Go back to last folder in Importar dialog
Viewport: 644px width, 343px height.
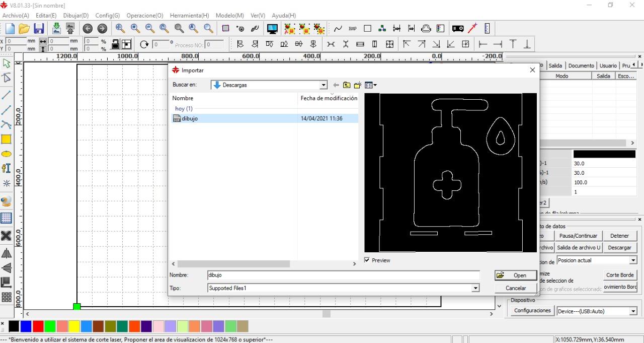point(336,85)
